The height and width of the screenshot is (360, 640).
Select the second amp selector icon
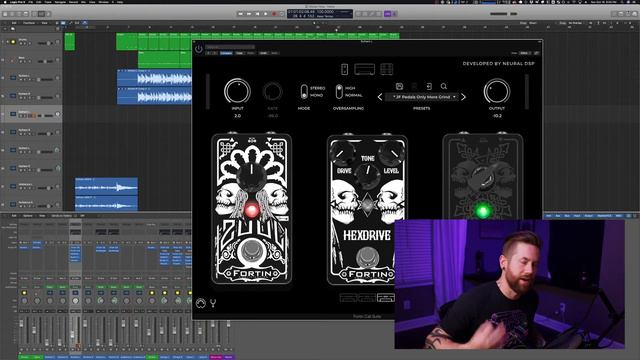(367, 298)
